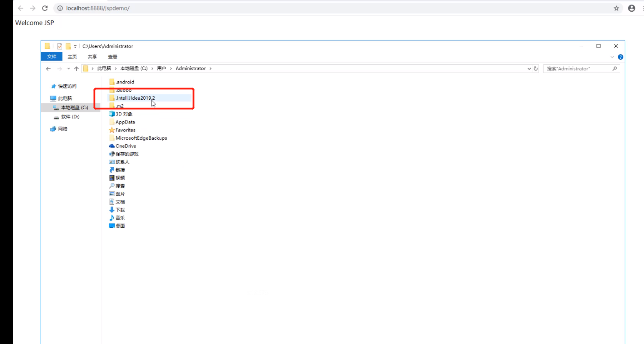Click the browser back arrow

[x=20, y=8]
